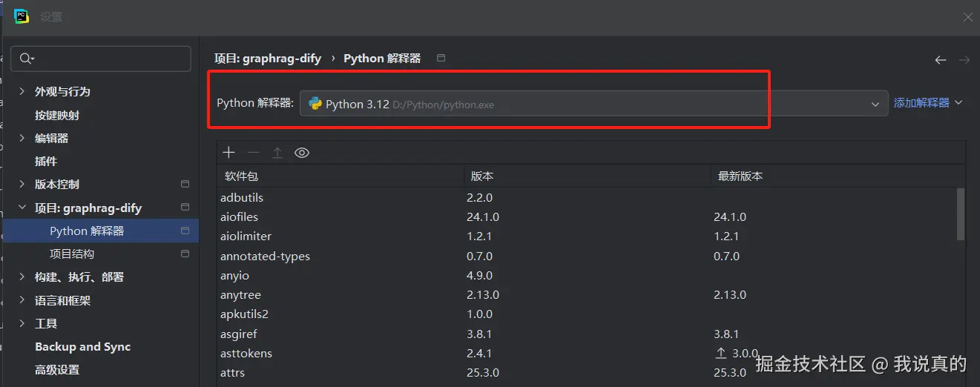Click the upgrade package arrow icon

277,153
